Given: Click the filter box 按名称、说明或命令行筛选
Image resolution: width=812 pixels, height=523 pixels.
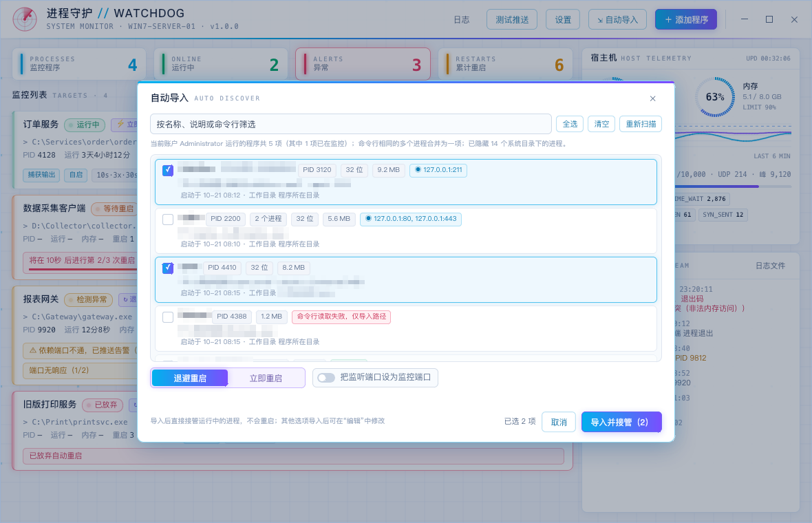Looking at the screenshot, I should pyautogui.click(x=350, y=125).
